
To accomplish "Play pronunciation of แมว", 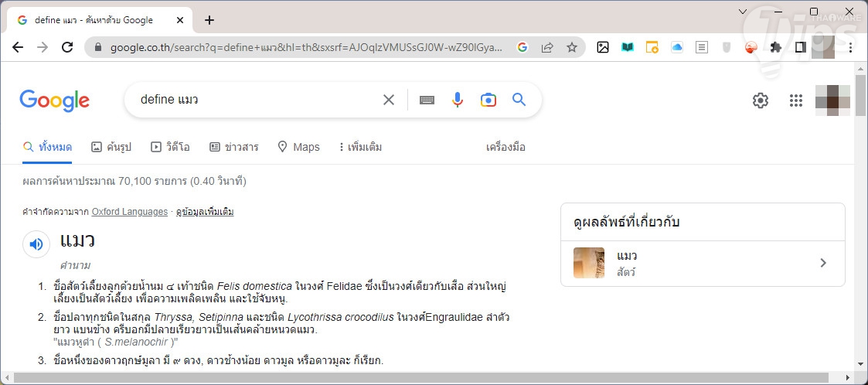I will 36,244.
